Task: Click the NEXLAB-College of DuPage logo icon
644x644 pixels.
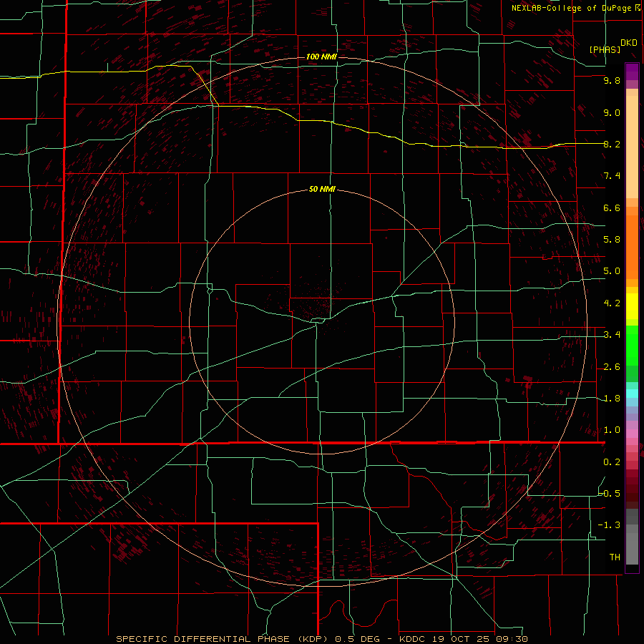Action: tap(638, 7)
